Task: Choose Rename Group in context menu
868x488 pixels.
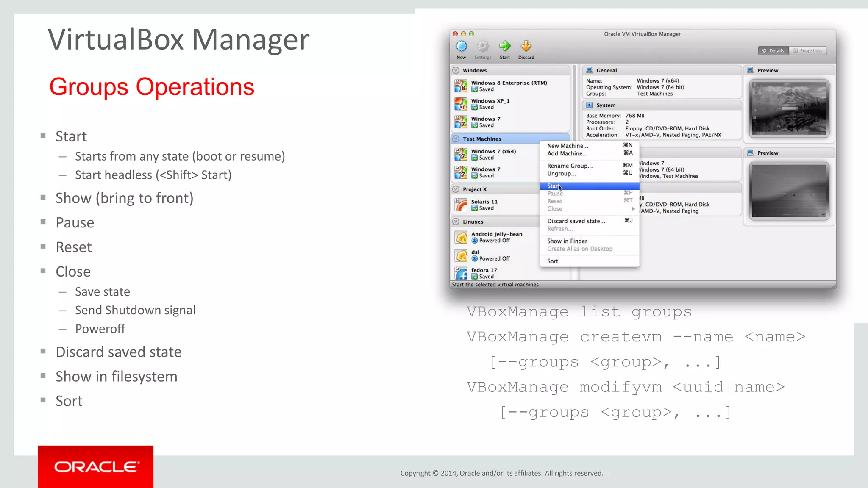Action: tap(570, 166)
